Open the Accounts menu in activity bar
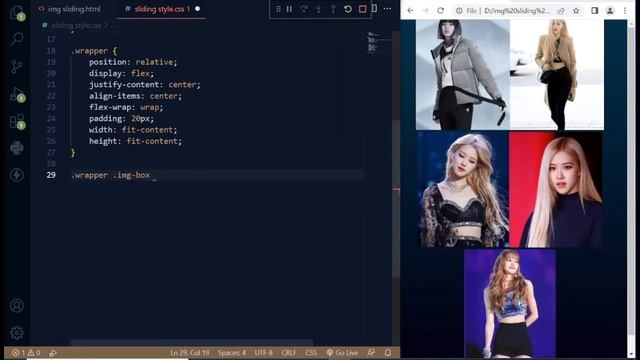Screen dimensions: 640x360 click(17, 306)
